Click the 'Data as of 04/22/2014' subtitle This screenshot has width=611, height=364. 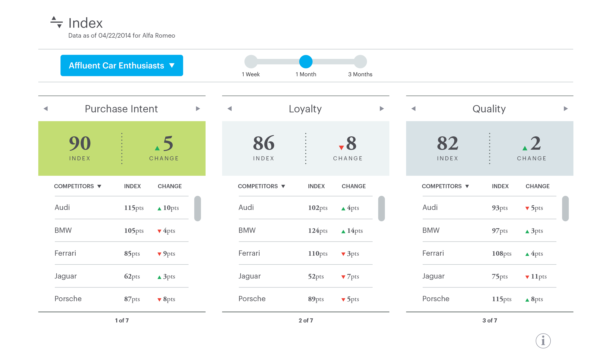click(121, 36)
